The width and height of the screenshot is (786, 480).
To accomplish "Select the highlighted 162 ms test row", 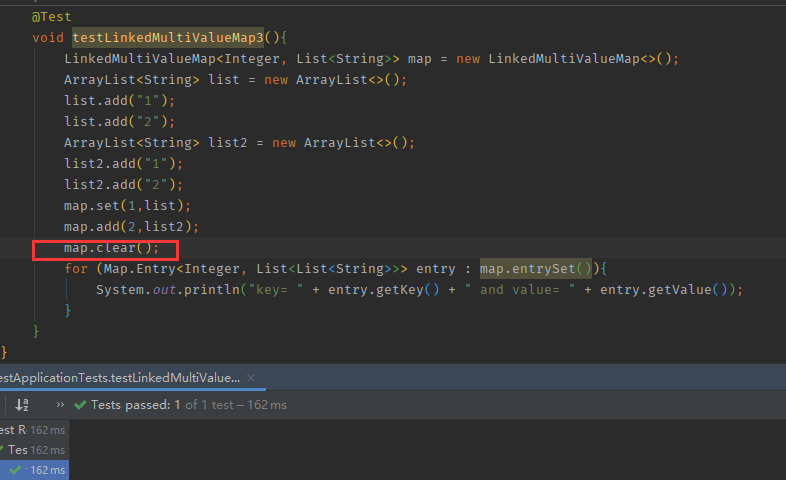I will [x=34, y=470].
